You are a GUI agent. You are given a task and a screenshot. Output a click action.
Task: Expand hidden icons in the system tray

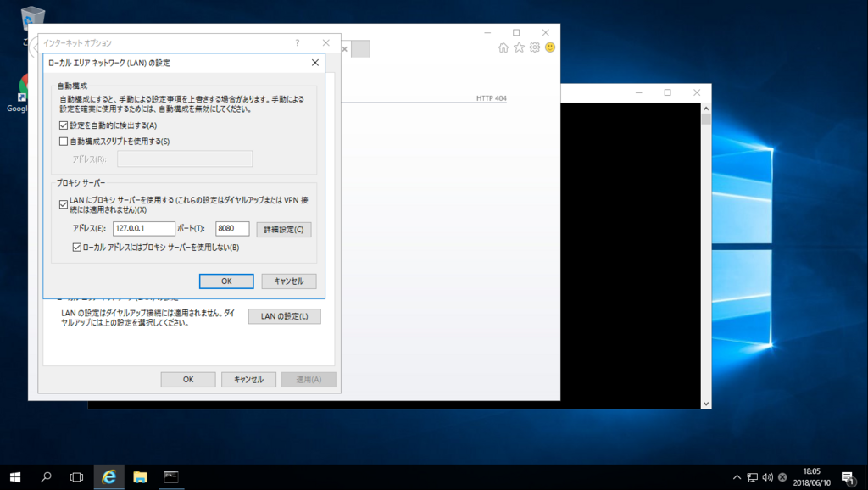tap(737, 476)
